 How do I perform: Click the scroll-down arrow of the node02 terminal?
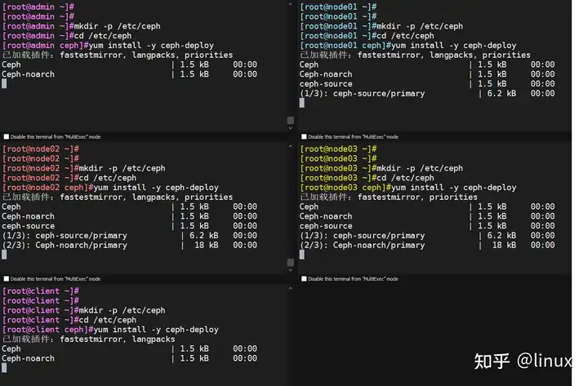(x=290, y=270)
